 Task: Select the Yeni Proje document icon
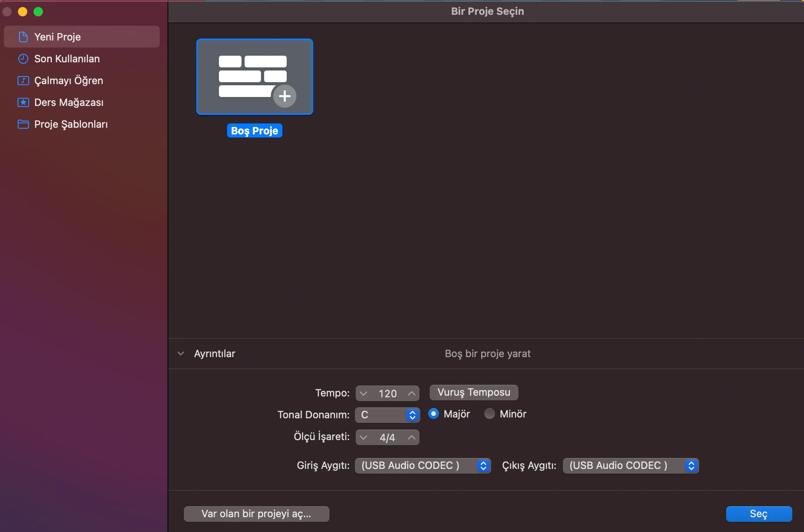[x=23, y=36]
